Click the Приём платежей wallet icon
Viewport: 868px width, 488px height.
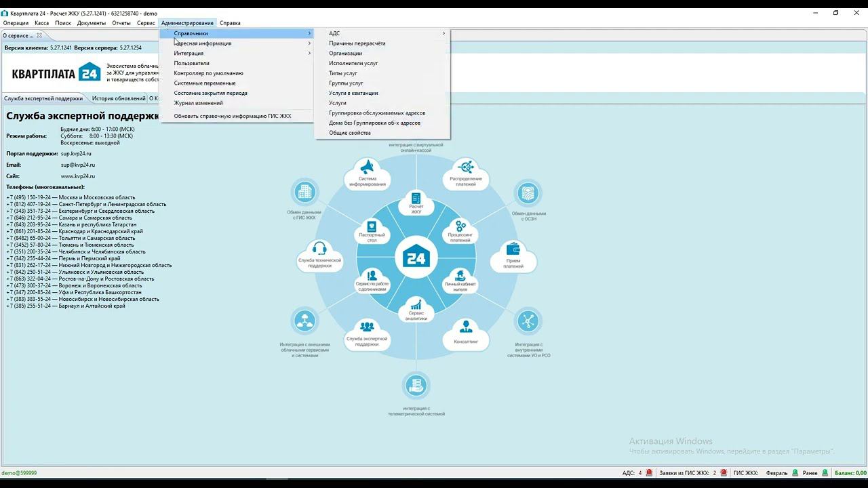[x=513, y=249]
